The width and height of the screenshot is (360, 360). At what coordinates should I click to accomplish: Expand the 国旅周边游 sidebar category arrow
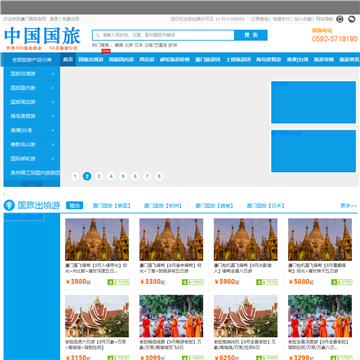point(53,102)
